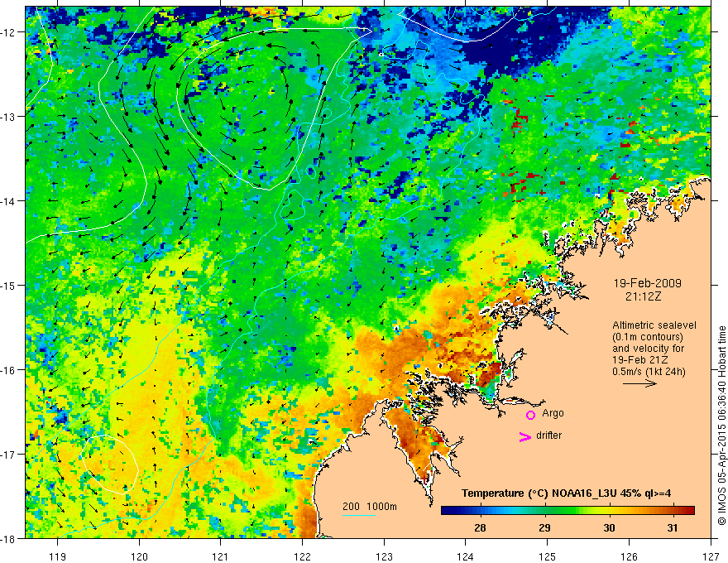Click latitude axis label -15
728x563 pixels.
click(8, 285)
